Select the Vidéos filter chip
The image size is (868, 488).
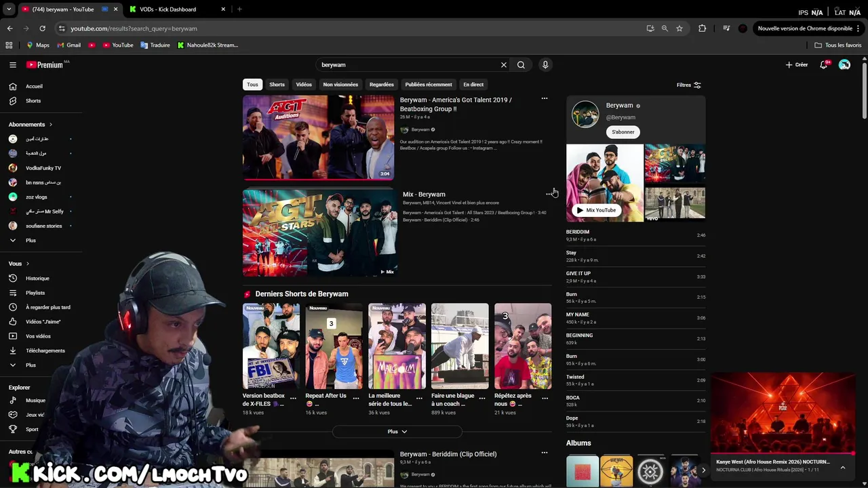click(x=304, y=85)
